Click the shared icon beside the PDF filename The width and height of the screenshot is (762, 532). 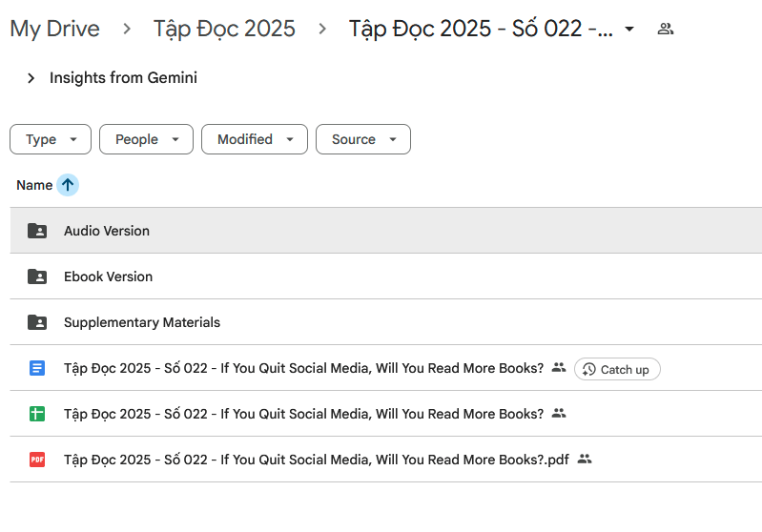tap(585, 460)
